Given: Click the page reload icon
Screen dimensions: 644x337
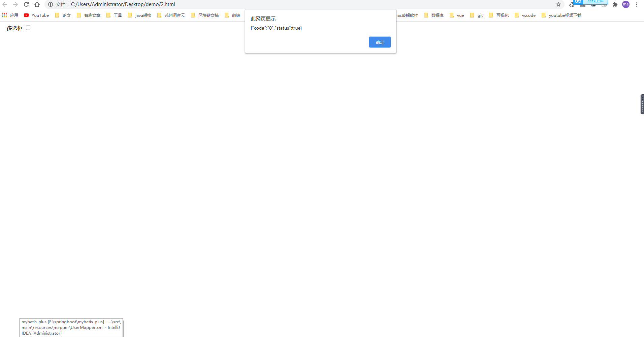Looking at the screenshot, I should (26, 4).
